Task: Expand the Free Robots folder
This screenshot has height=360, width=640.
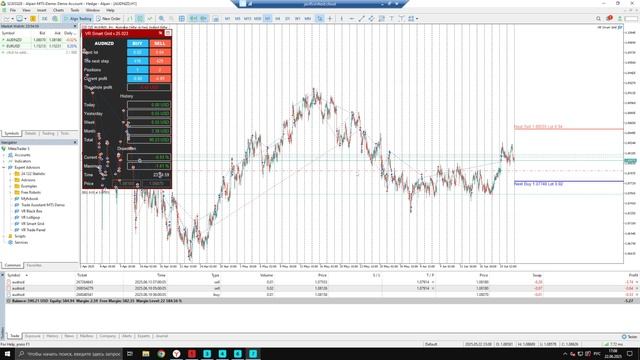Action: pos(11,192)
